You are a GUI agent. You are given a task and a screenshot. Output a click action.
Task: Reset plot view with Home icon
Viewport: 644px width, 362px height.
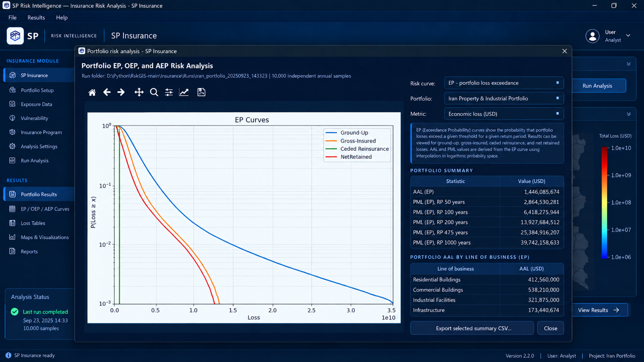[92, 92]
